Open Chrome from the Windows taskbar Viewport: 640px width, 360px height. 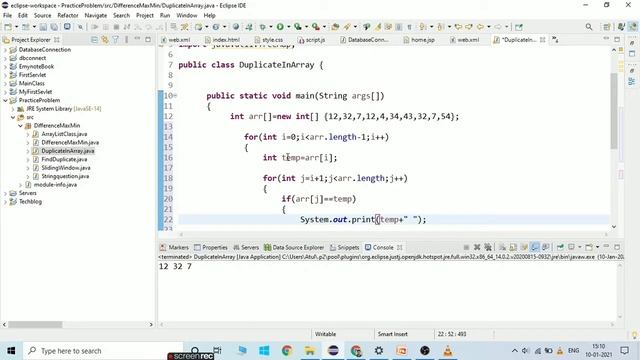pos(287,351)
